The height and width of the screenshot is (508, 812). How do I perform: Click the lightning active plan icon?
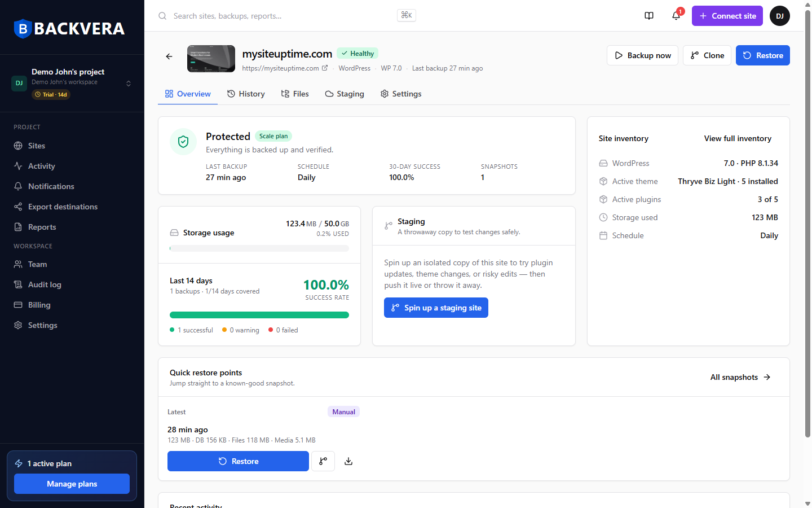pyautogui.click(x=19, y=463)
